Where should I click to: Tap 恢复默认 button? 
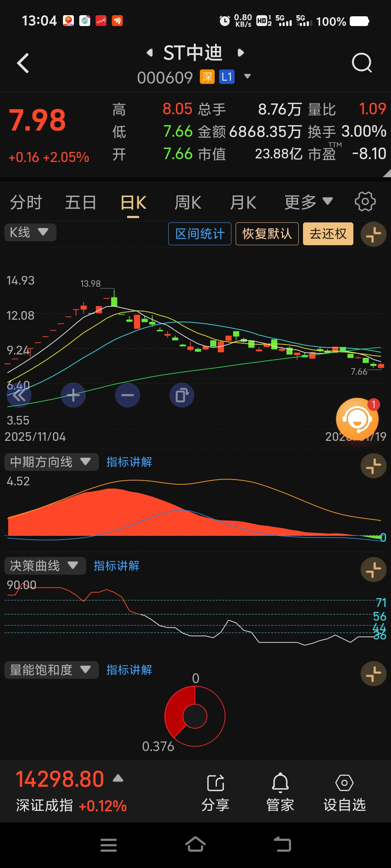point(267,234)
